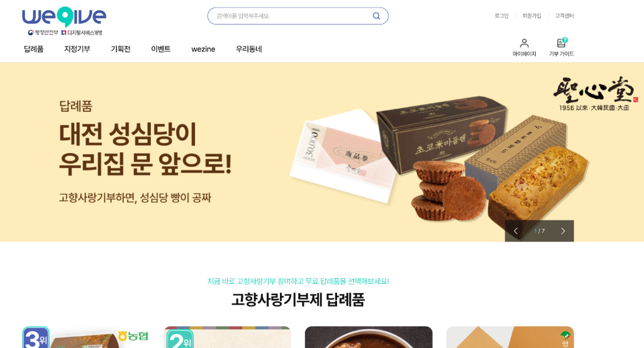Open the 답례품 menu

click(x=34, y=49)
